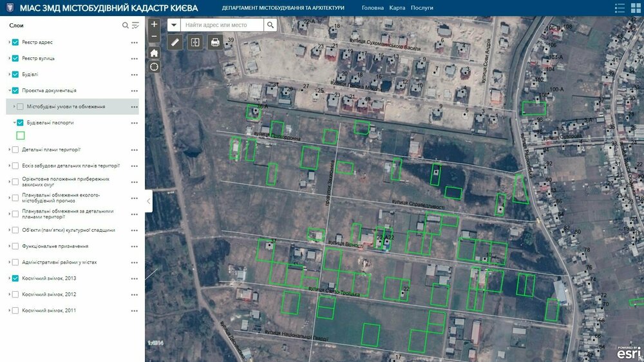644x362 pixels.
Task: Expand the Реєстр вулиць layer tree
Action: tap(10, 58)
